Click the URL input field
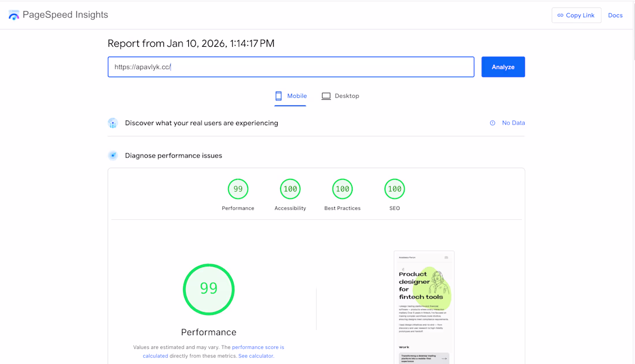The width and height of the screenshot is (635, 364). point(290,67)
